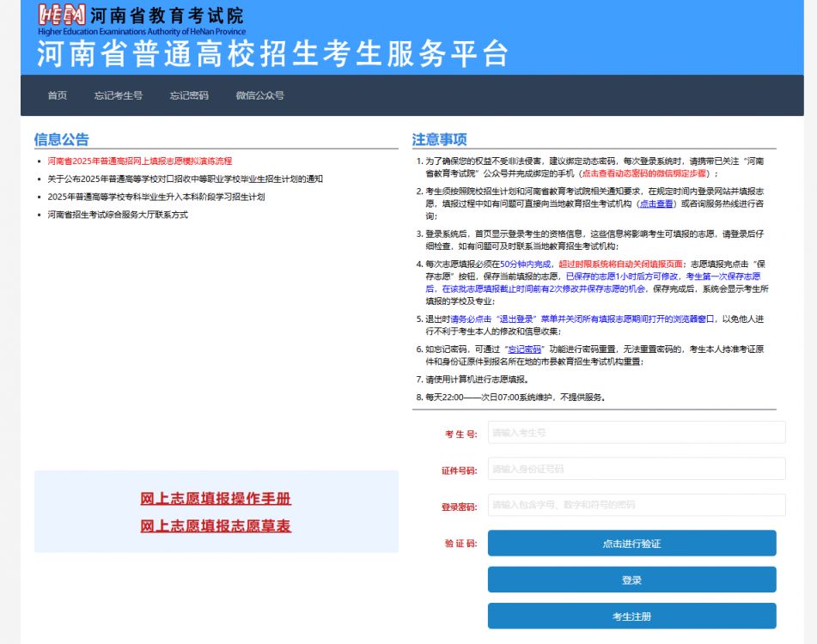Viewport: 817px width, 644px height.
Task: Click the 点击进行验证 button
Action: [x=632, y=544]
